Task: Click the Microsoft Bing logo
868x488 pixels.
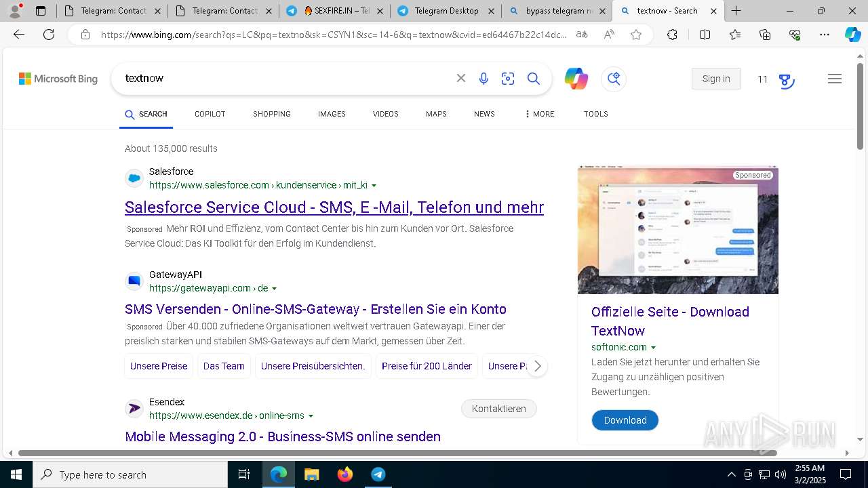Action: tap(58, 79)
